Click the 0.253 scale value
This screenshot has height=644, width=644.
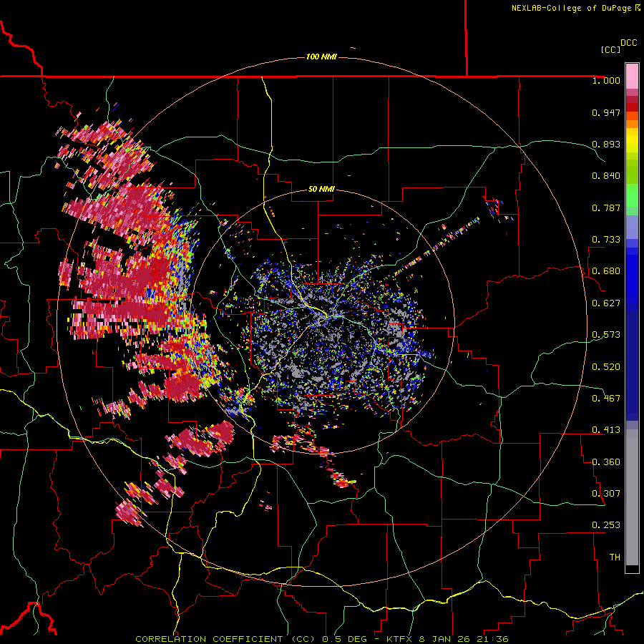click(x=606, y=525)
